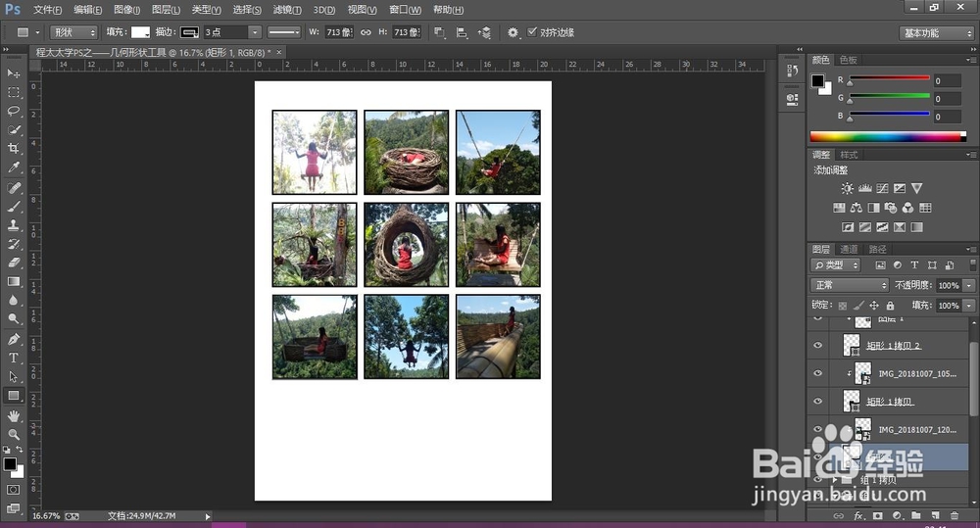
Task: Open the 图像(I) menu
Action: point(127,10)
